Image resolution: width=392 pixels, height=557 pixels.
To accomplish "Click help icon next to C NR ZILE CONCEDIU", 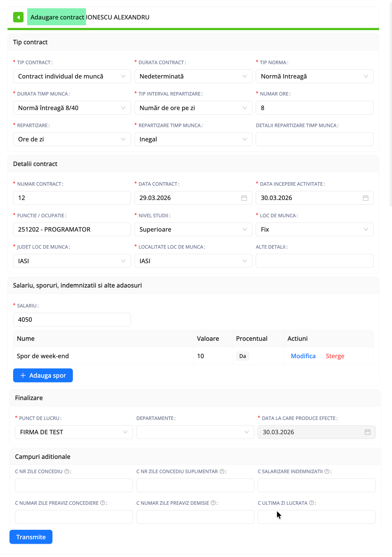I will coord(66,471).
